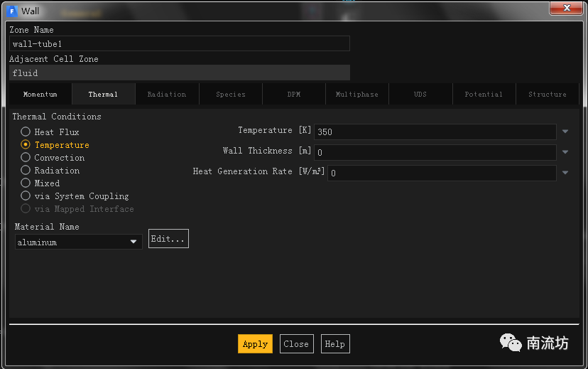Select the Heat Flux radio button

point(26,132)
